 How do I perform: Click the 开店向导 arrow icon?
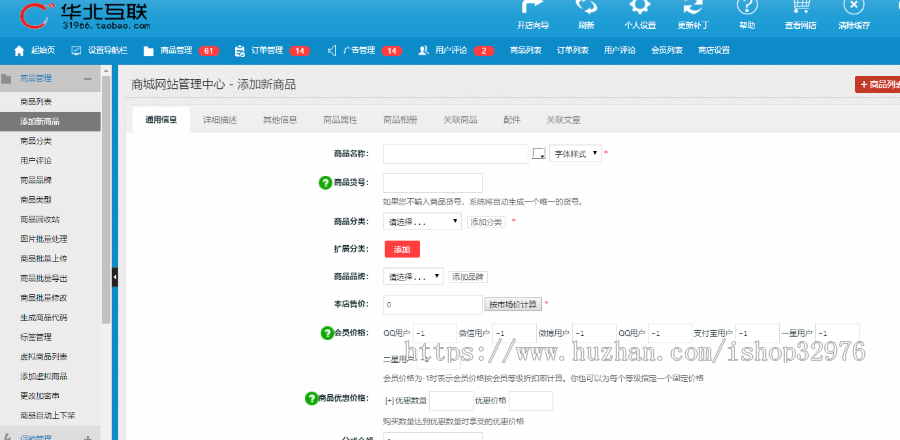533,6
